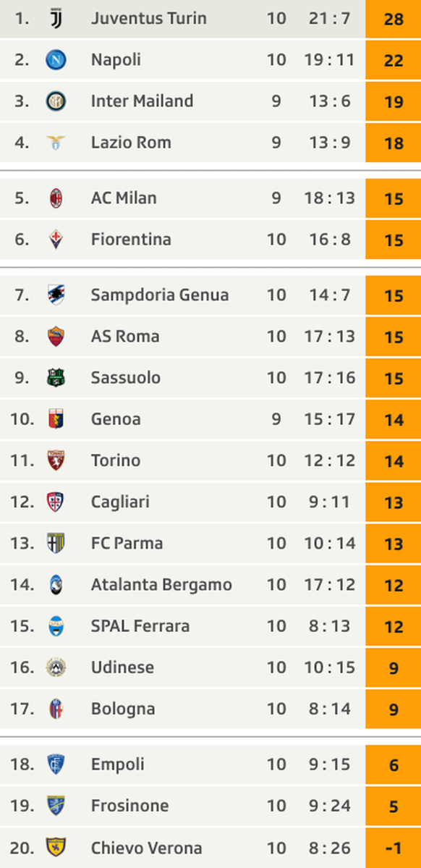Click Juventus Turin's 28 points cell
Screen dimensions: 421x868
(394, 19)
